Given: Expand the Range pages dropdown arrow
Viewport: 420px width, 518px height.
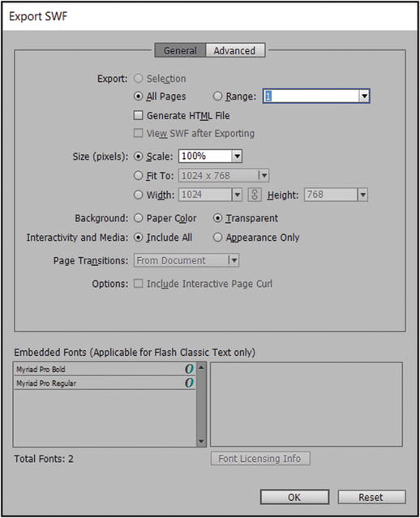Looking at the screenshot, I should point(364,96).
